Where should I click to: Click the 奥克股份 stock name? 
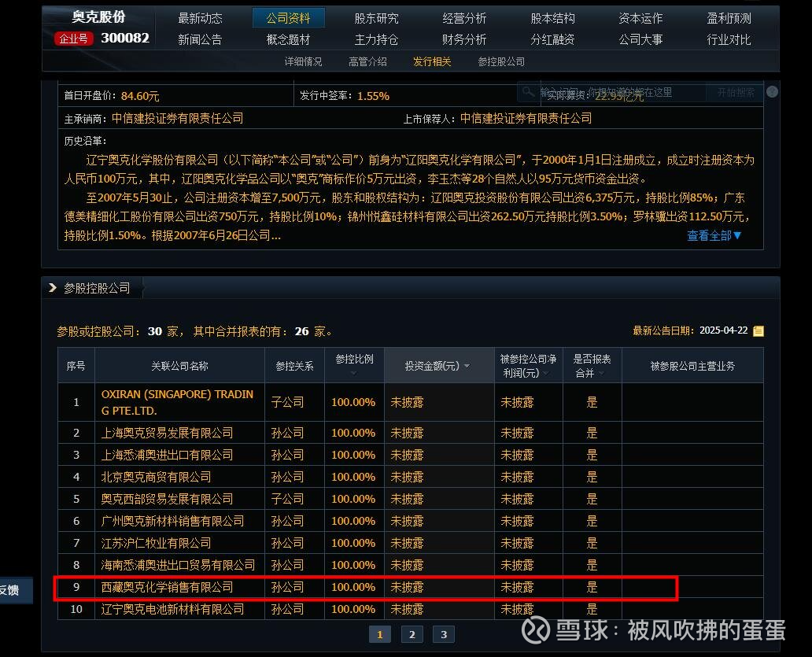98,17
